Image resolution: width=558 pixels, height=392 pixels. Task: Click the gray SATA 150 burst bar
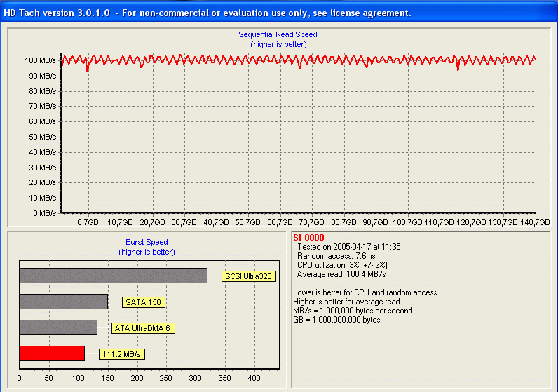(64, 302)
